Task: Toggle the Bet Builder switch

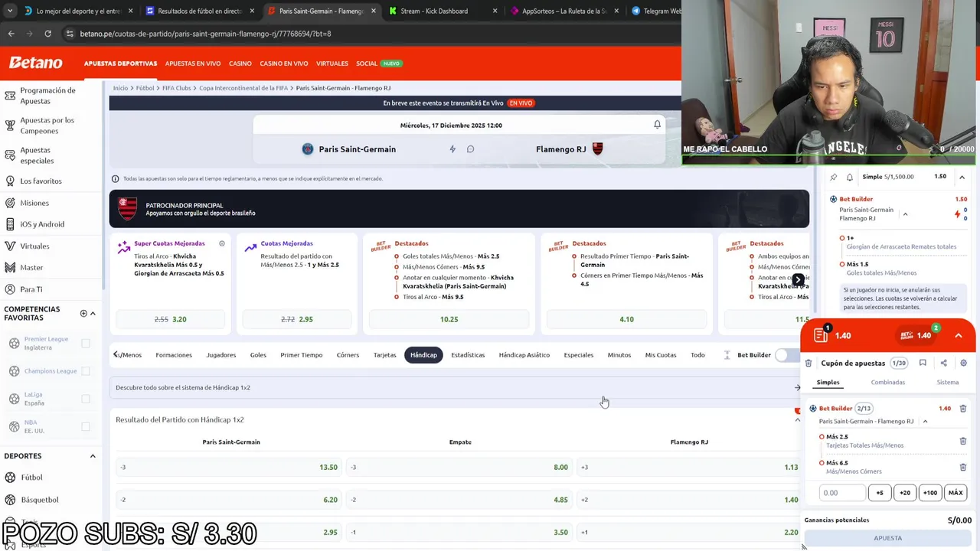Action: 787,355
